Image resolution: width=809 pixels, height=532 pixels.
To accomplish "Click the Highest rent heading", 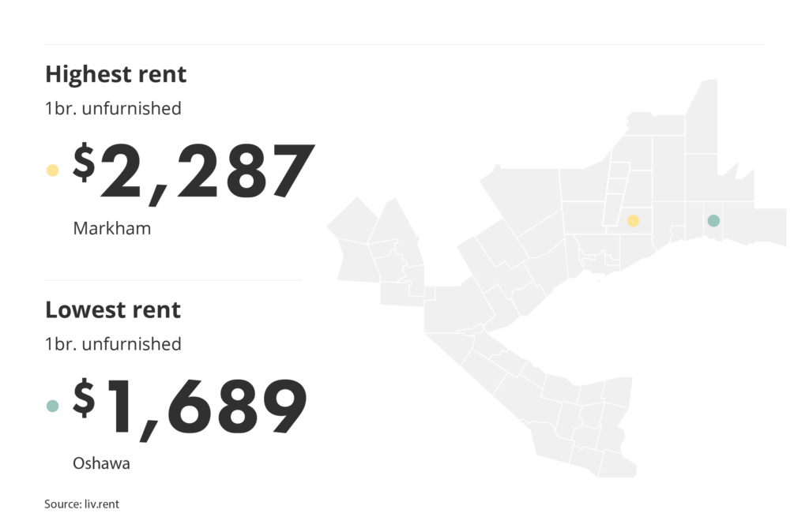I will click(x=115, y=74).
